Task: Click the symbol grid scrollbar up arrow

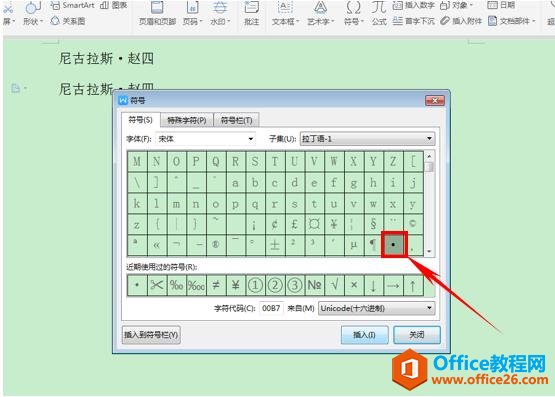Action: point(429,156)
